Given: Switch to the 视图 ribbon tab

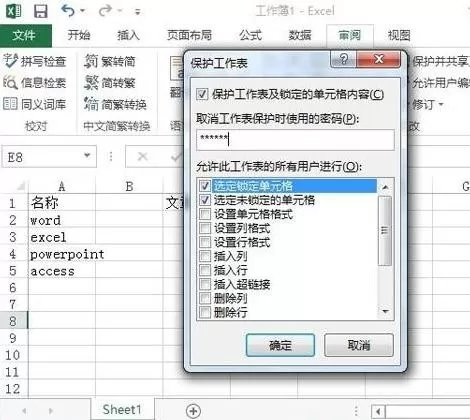Looking at the screenshot, I should click(x=399, y=35).
